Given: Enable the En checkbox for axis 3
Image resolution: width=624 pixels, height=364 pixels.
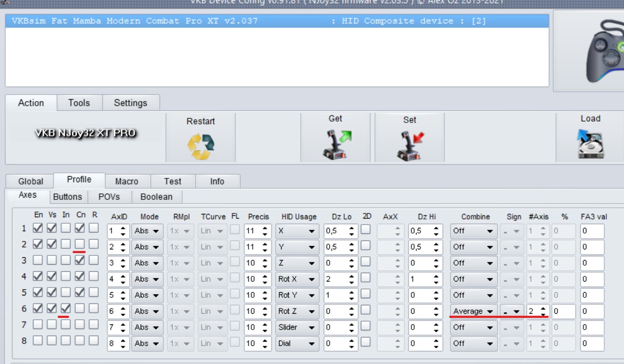Looking at the screenshot, I should (x=38, y=260).
